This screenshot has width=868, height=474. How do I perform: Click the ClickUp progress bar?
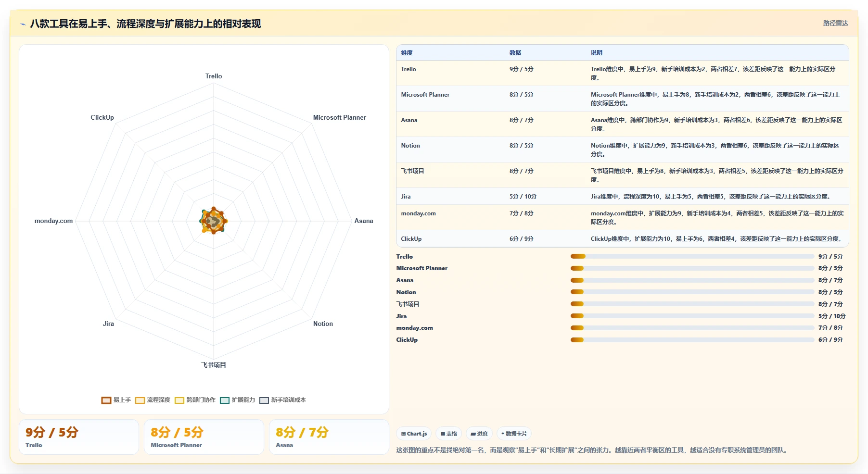[692, 340]
